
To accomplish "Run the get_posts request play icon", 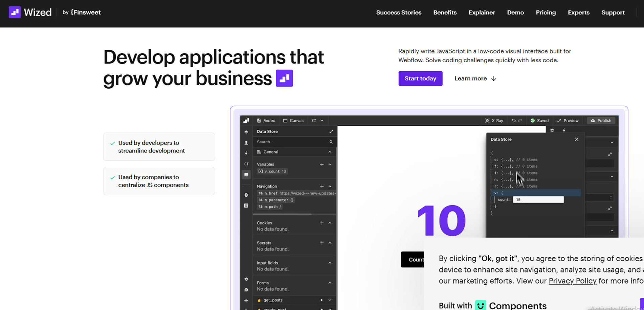I will (322, 300).
